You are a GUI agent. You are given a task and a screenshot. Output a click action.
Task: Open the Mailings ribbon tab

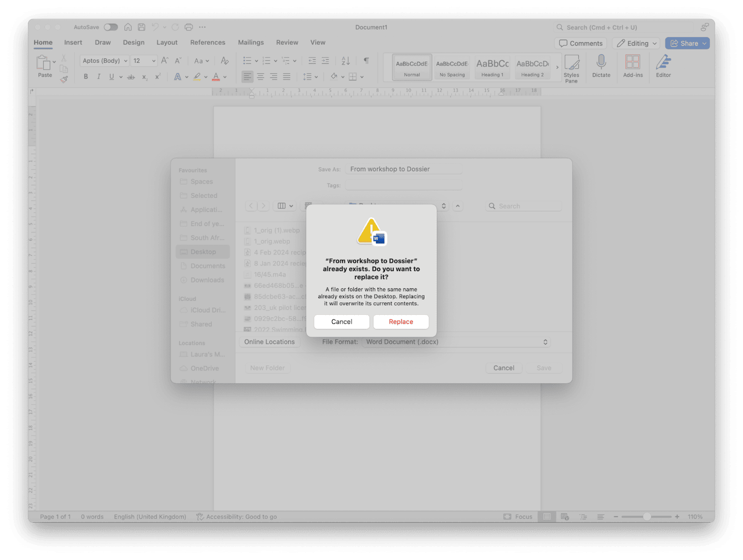251,42
